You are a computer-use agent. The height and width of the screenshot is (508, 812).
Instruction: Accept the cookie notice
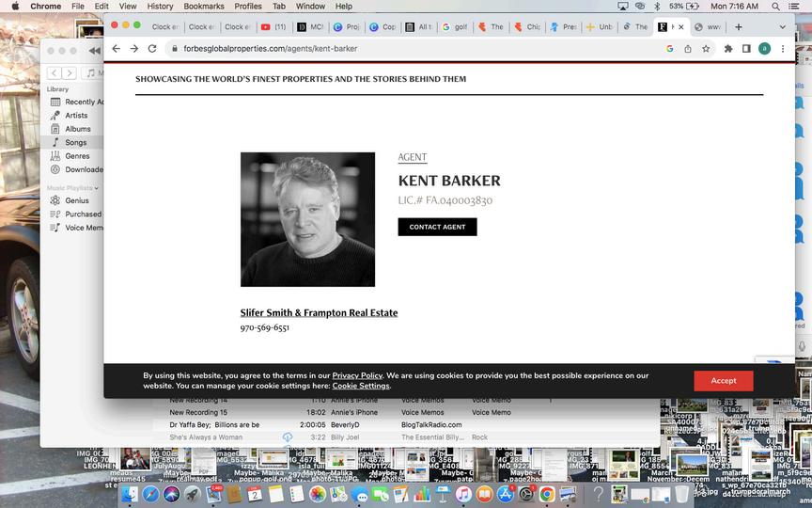pos(723,380)
